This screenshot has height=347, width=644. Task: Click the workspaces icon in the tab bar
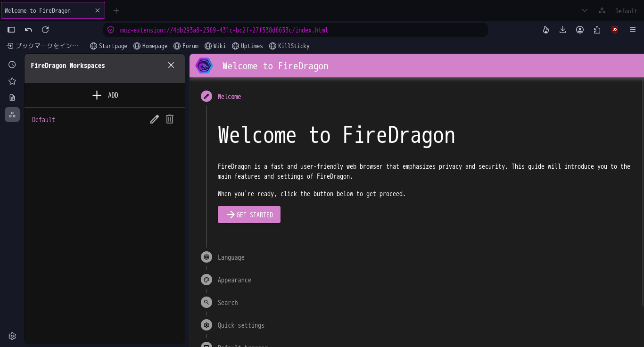[x=602, y=10]
